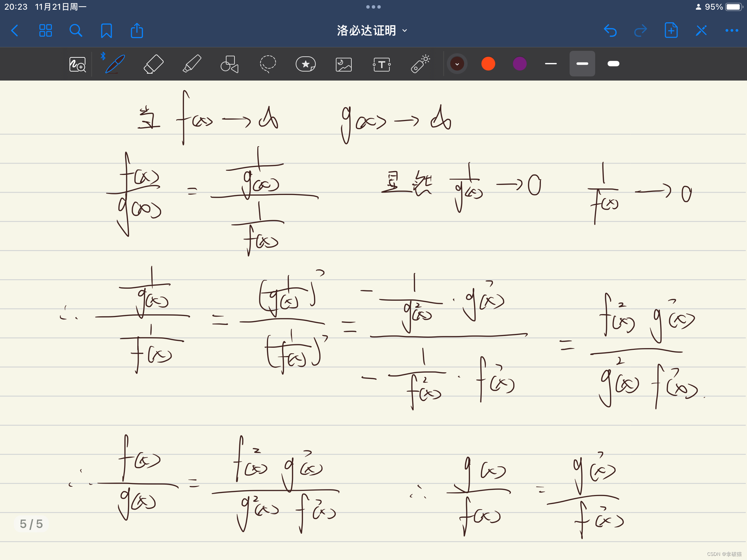The width and height of the screenshot is (747, 560).
Task: Pick the medium stroke width
Action: click(582, 64)
